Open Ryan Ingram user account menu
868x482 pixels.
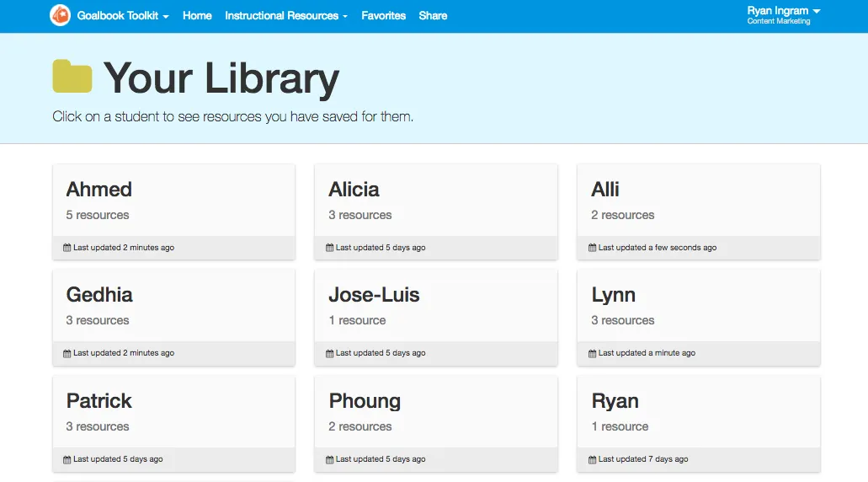783,12
